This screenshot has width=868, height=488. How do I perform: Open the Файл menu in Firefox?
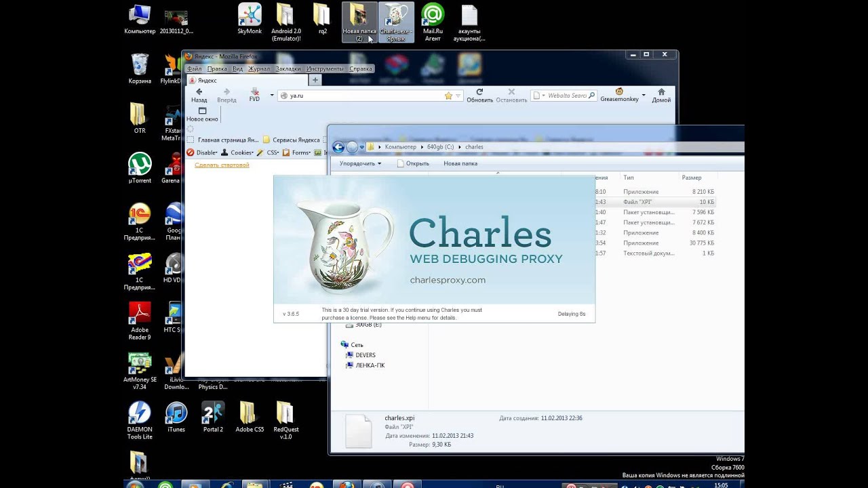click(194, 68)
